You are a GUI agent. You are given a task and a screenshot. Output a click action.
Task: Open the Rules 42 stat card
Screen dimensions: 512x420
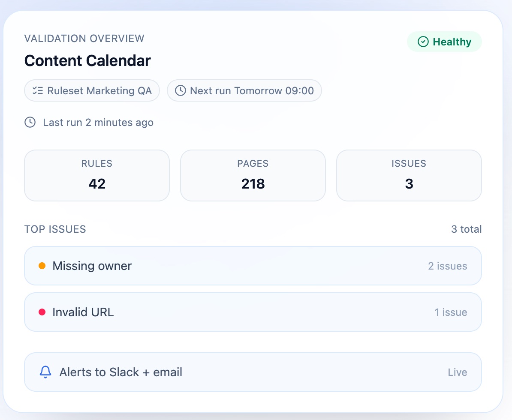pyautogui.click(x=97, y=175)
